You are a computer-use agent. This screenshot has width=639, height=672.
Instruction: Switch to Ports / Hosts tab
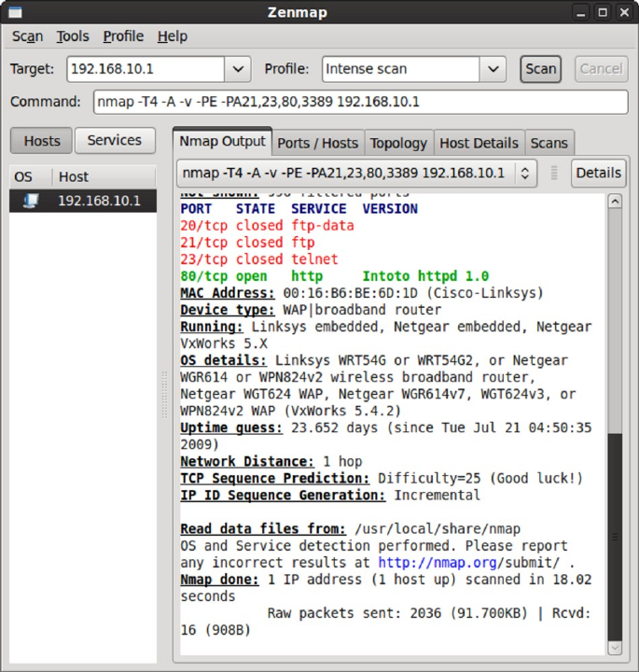(318, 143)
